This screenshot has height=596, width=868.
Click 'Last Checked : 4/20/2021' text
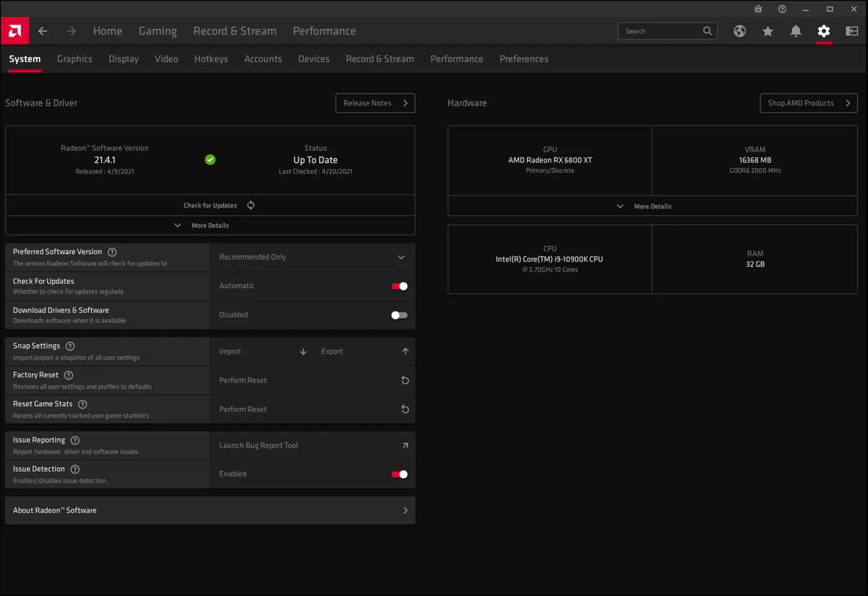[316, 172]
